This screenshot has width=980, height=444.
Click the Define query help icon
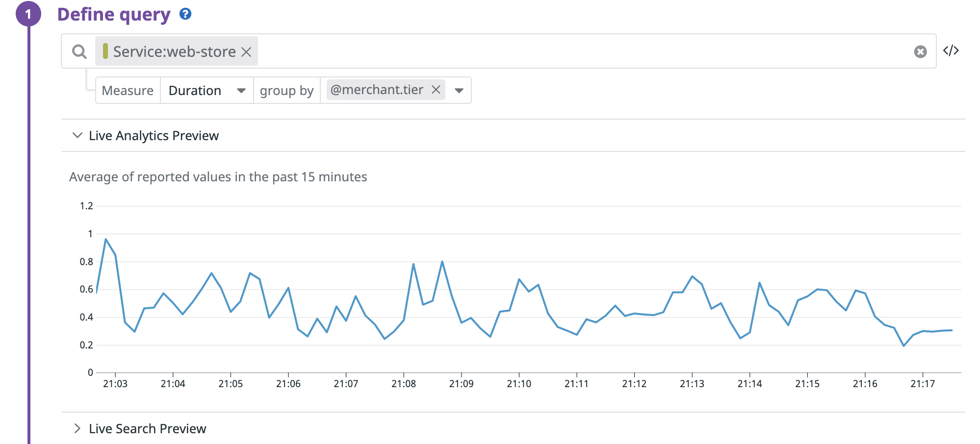185,14
